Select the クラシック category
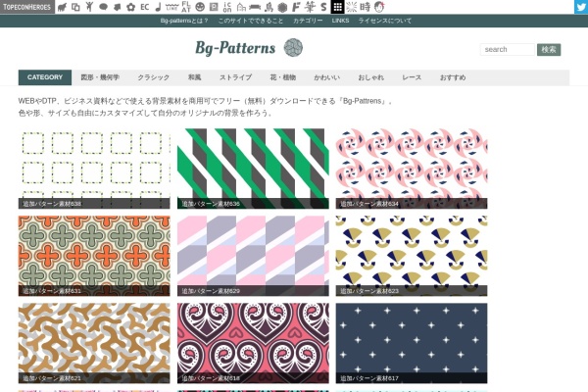 (153, 77)
